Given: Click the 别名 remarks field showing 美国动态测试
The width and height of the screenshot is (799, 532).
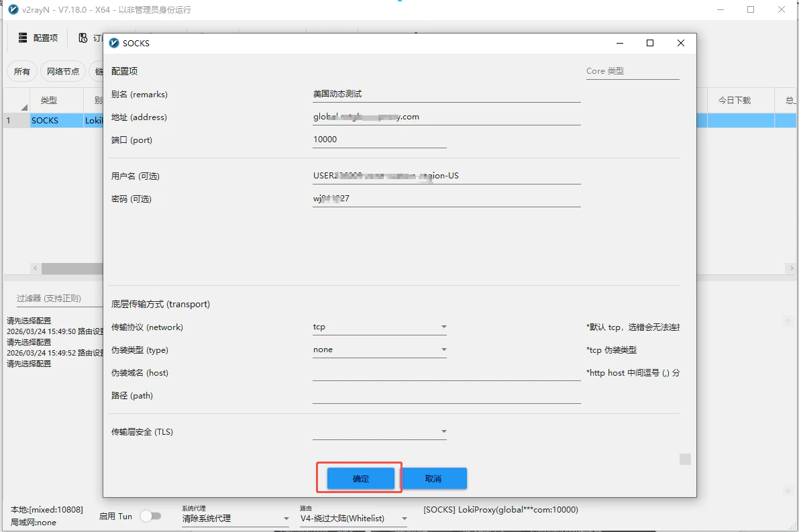Looking at the screenshot, I should (x=403, y=94).
